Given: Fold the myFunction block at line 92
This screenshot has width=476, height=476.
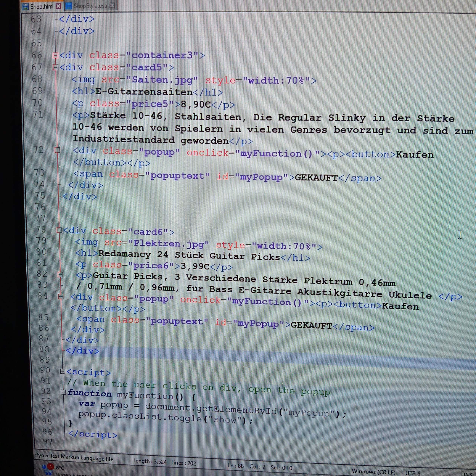Looking at the screenshot, I should pos(63,392).
